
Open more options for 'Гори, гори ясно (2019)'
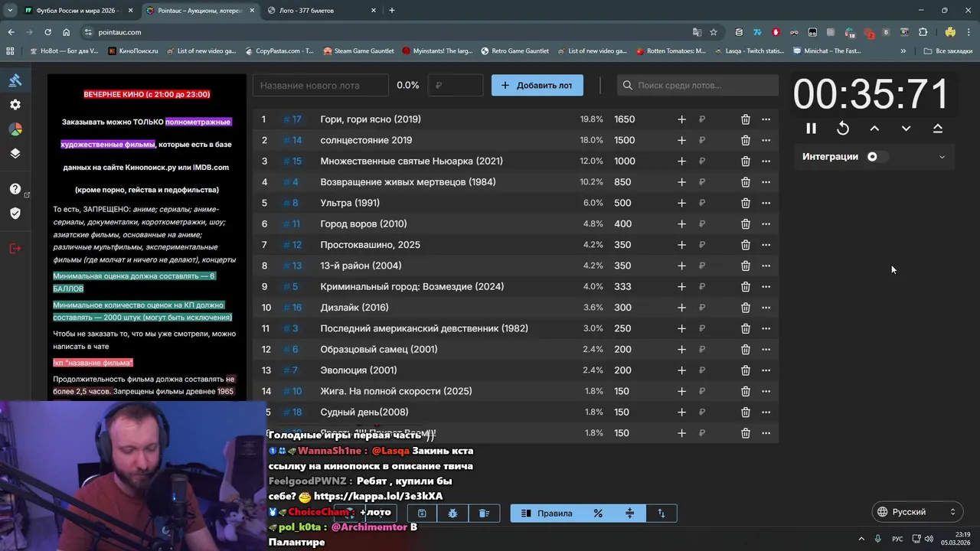[x=766, y=119]
